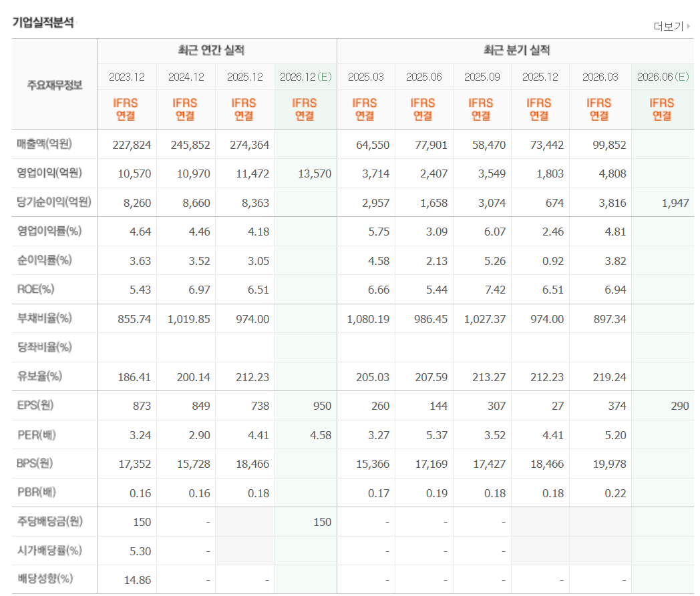Select revenue value 245,852
The image size is (700, 596).
point(190,145)
